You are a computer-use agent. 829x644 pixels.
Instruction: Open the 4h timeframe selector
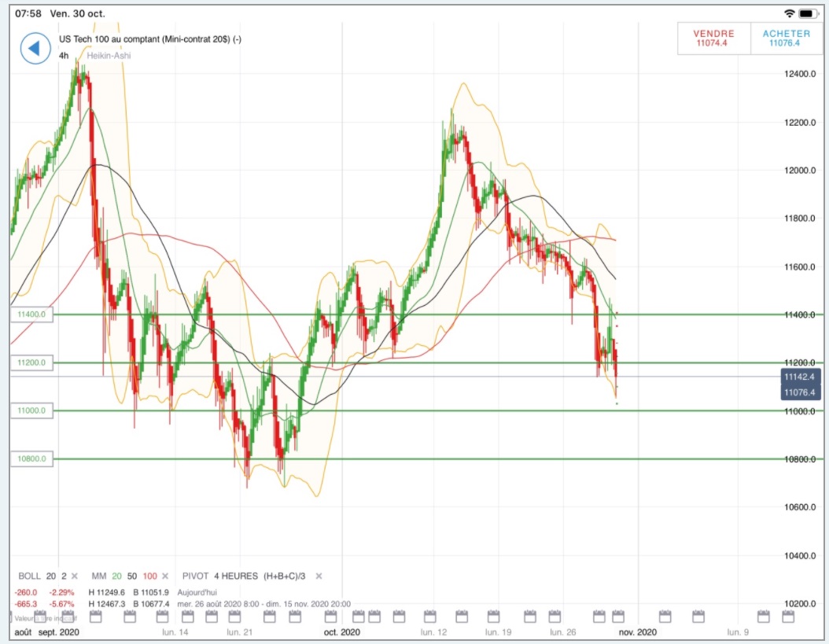64,56
